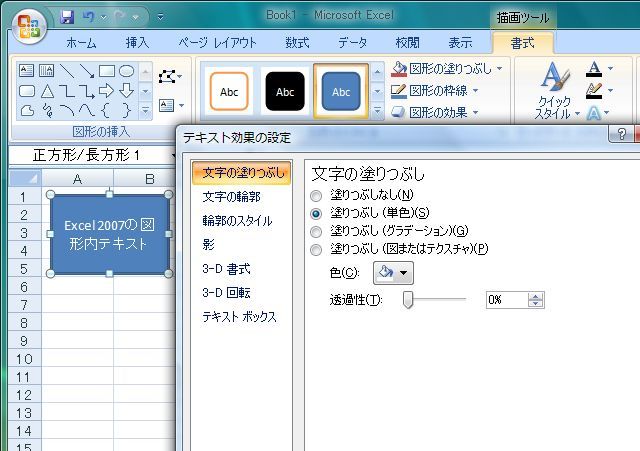Open the 輪郭のスタイル category
This screenshot has height=451, width=640.
pos(237,221)
